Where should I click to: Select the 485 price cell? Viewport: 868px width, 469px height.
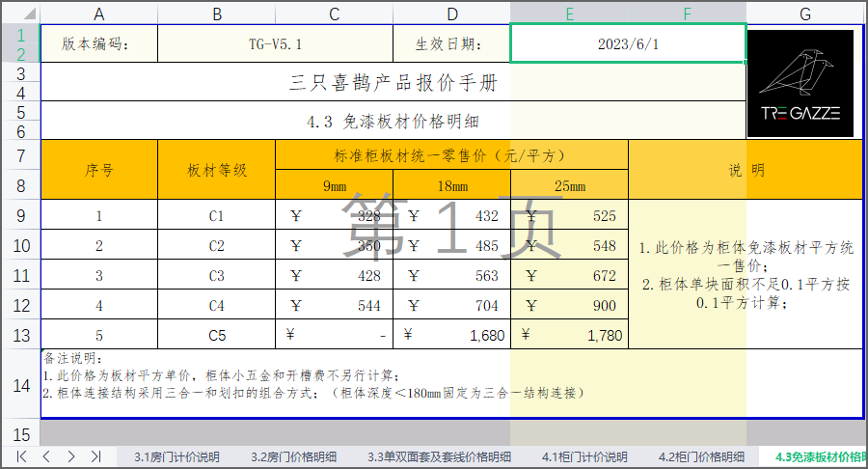[x=451, y=245]
